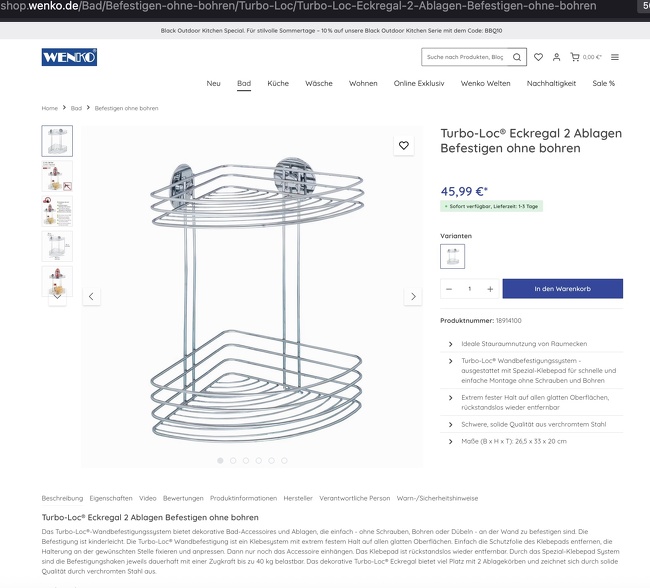Screen dimensions: 650x588
Task: Open the user account icon
Action: [x=556, y=57]
